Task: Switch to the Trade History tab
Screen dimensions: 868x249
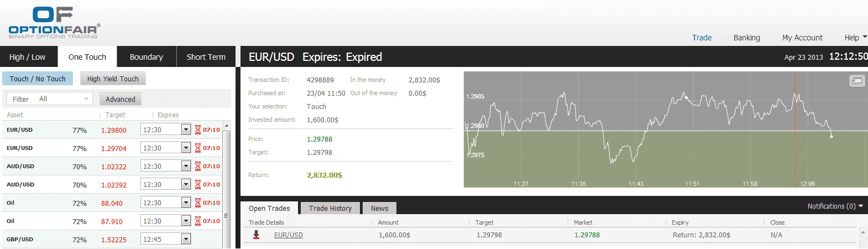Action: click(330, 208)
